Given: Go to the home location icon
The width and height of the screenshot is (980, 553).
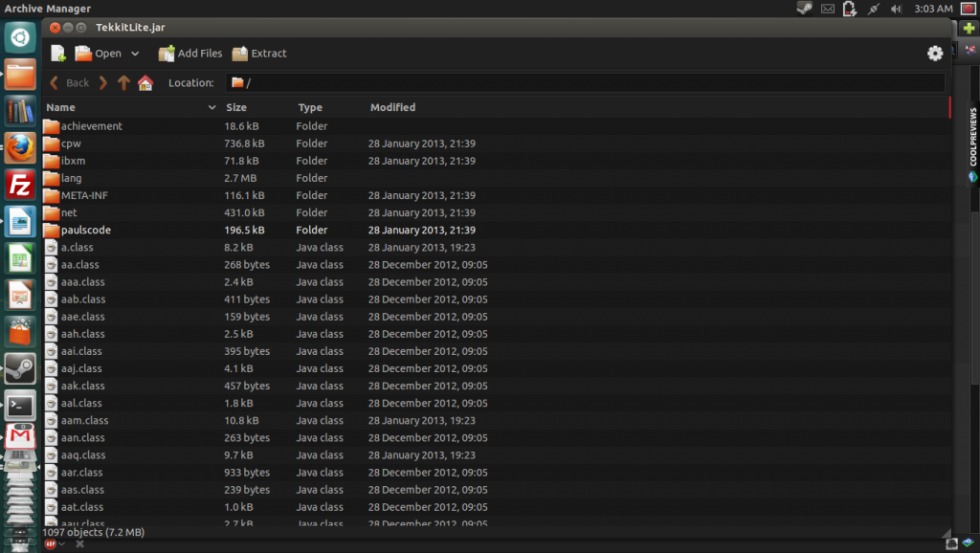Looking at the screenshot, I should [x=145, y=83].
